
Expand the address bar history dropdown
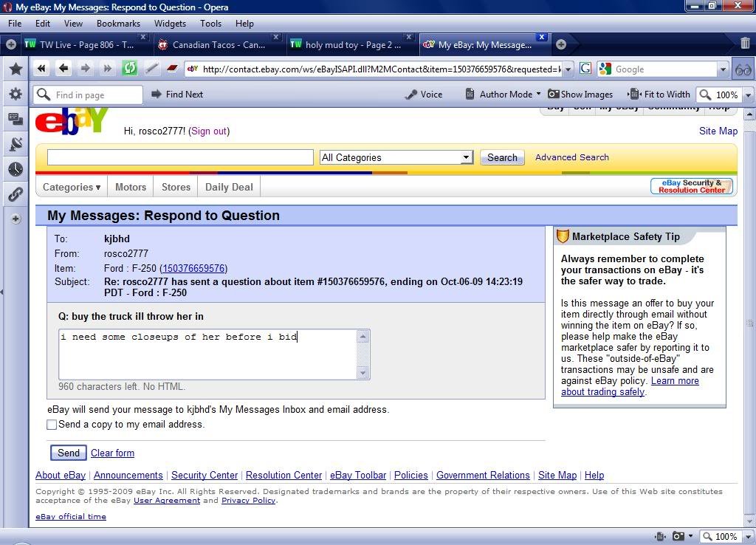tap(568, 69)
